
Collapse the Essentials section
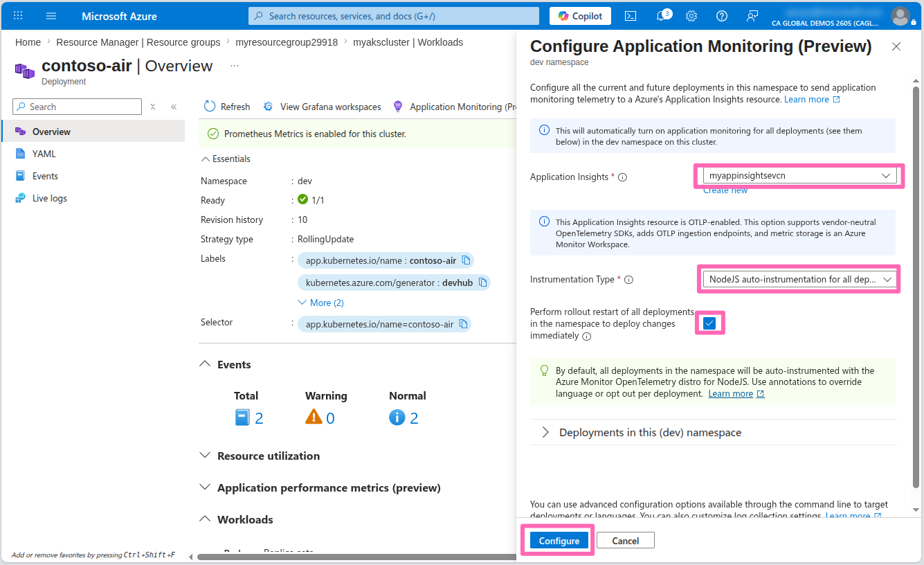click(226, 159)
